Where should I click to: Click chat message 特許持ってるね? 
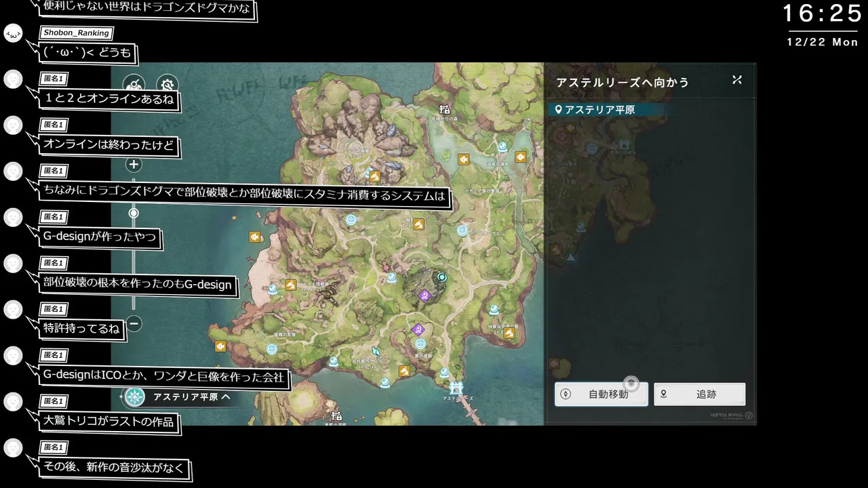pyautogui.click(x=81, y=329)
